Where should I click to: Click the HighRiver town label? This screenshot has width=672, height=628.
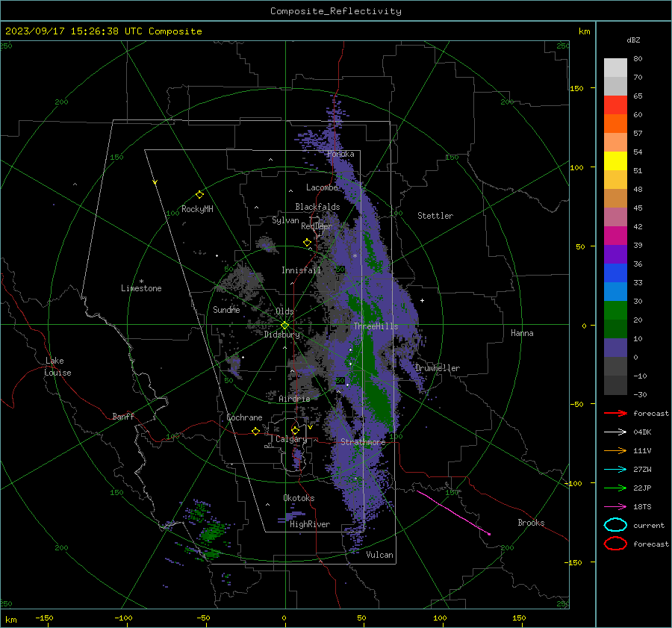310,524
